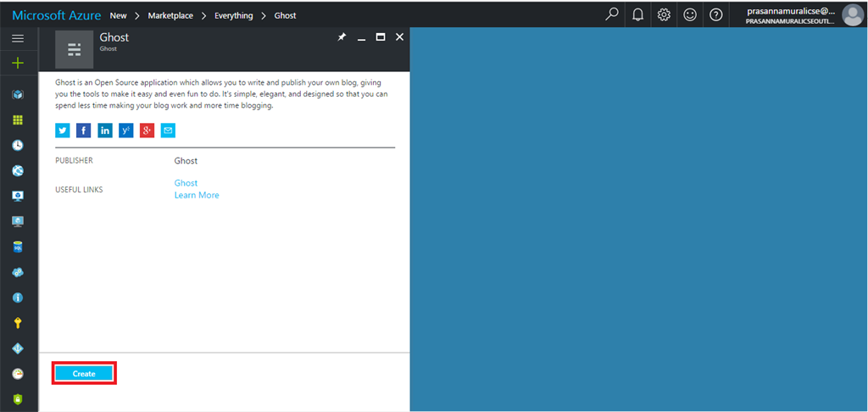The width and height of the screenshot is (868, 412).
Task: Click the search magnifier in top bar
Action: coord(611,15)
